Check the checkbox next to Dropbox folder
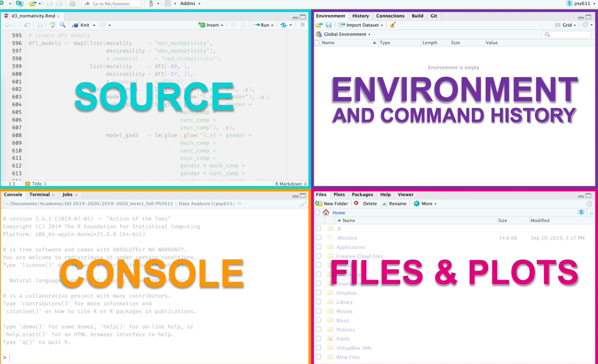 319,293
